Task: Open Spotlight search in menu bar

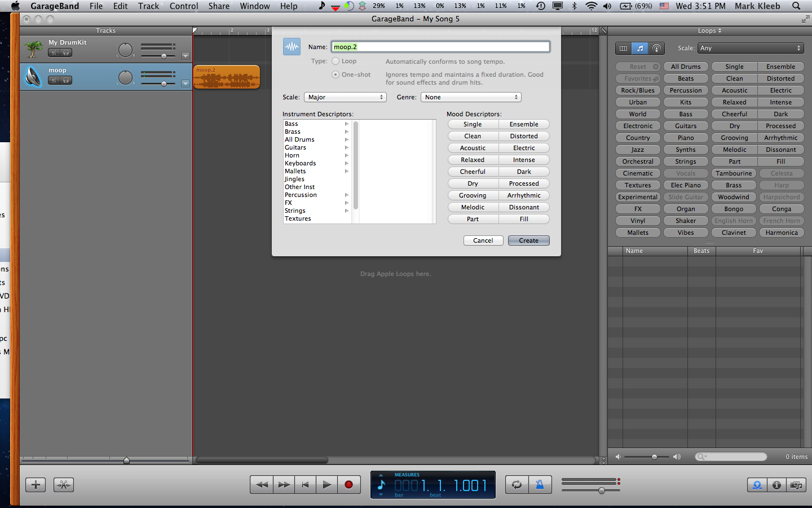Action: (796, 6)
